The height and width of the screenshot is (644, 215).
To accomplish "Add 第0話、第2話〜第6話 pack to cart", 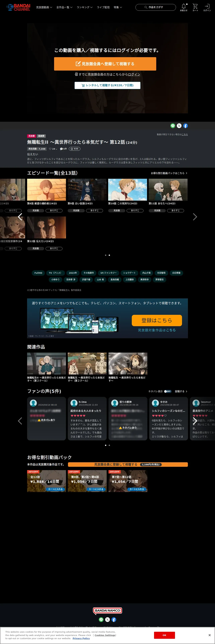I will point(96,489).
